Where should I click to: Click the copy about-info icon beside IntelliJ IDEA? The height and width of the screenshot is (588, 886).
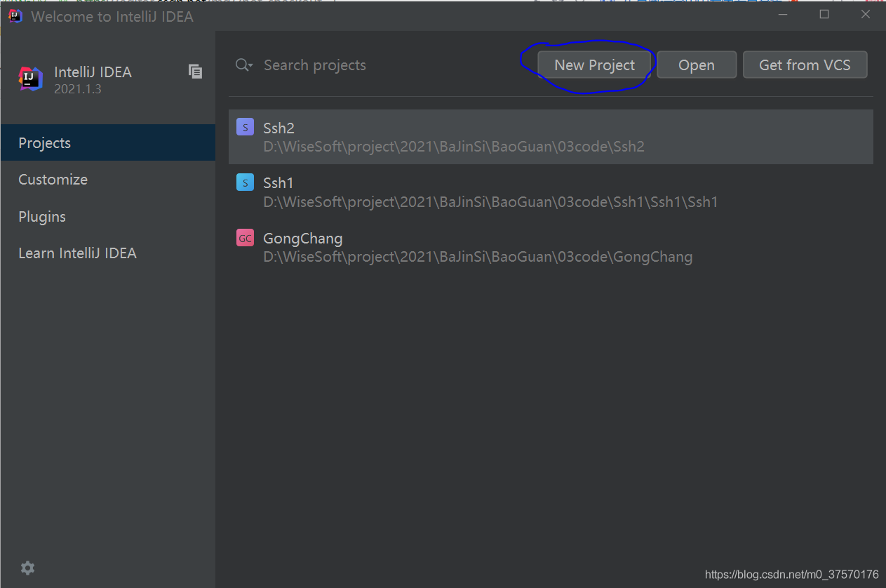click(x=196, y=71)
